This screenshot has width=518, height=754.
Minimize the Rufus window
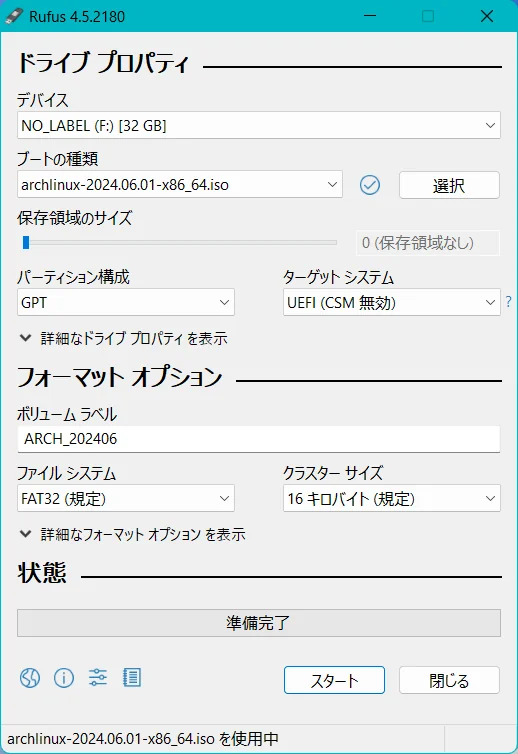(370, 16)
